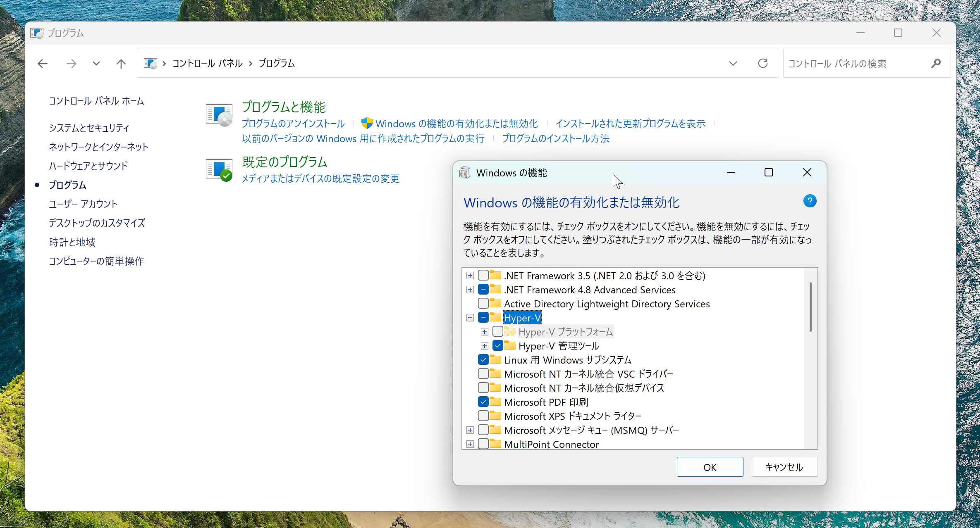Expand the .NET Framework 4.8 Advanced Services node

pos(470,290)
